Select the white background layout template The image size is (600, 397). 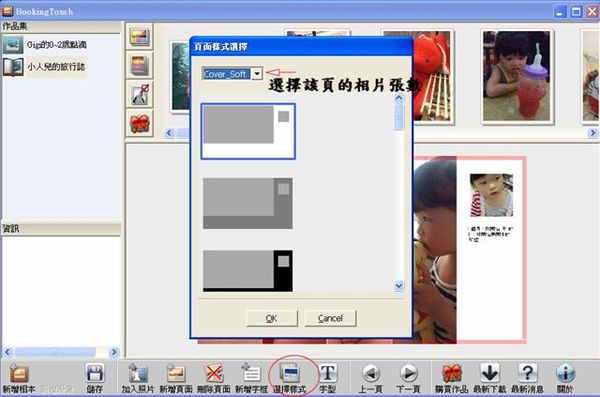(x=248, y=131)
